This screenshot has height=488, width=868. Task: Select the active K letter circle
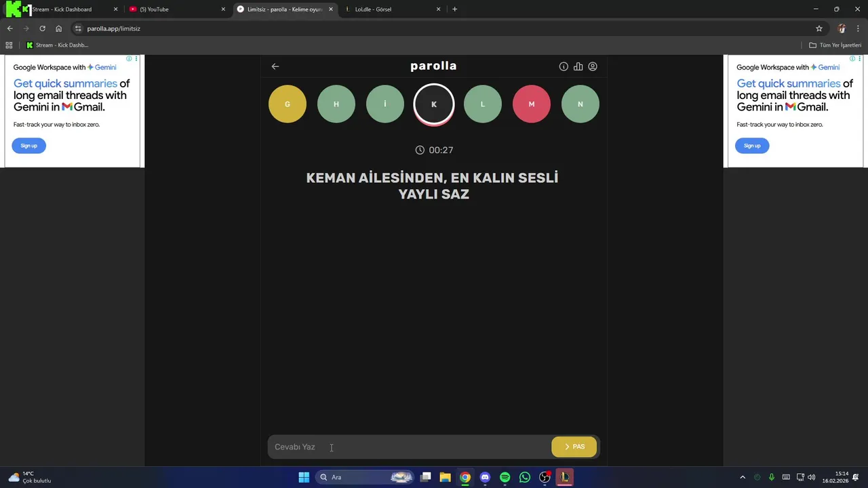coord(434,104)
